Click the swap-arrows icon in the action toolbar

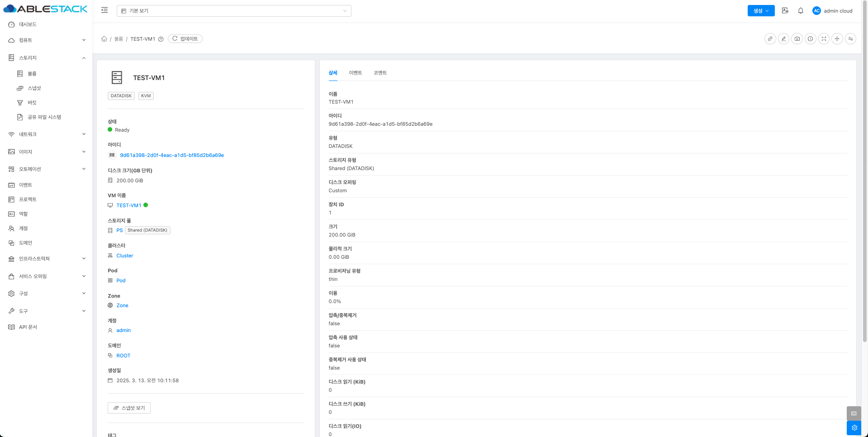[850, 39]
